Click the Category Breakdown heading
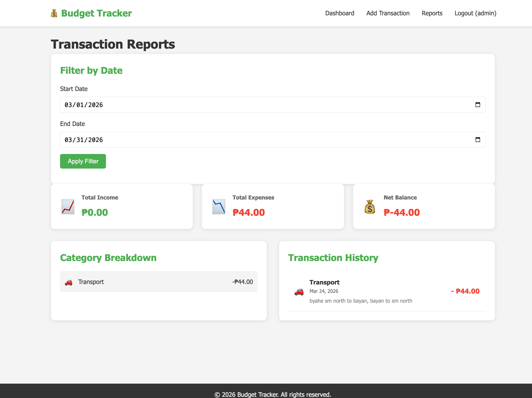The image size is (532, 398). click(x=108, y=258)
